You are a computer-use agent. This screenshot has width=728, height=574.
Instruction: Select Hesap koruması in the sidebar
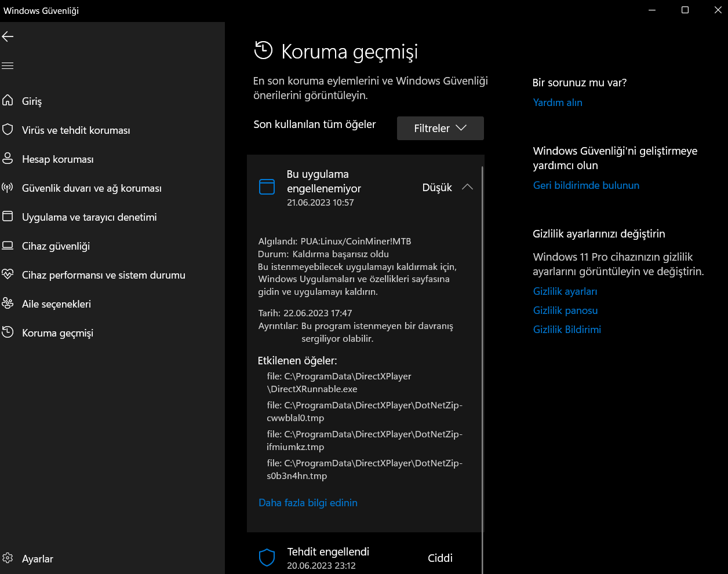(x=58, y=159)
